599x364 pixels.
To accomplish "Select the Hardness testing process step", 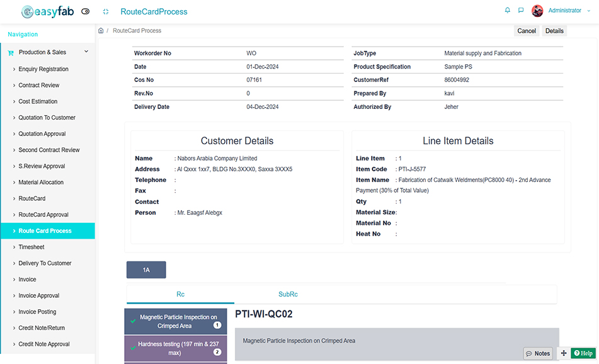I will coord(176,349).
